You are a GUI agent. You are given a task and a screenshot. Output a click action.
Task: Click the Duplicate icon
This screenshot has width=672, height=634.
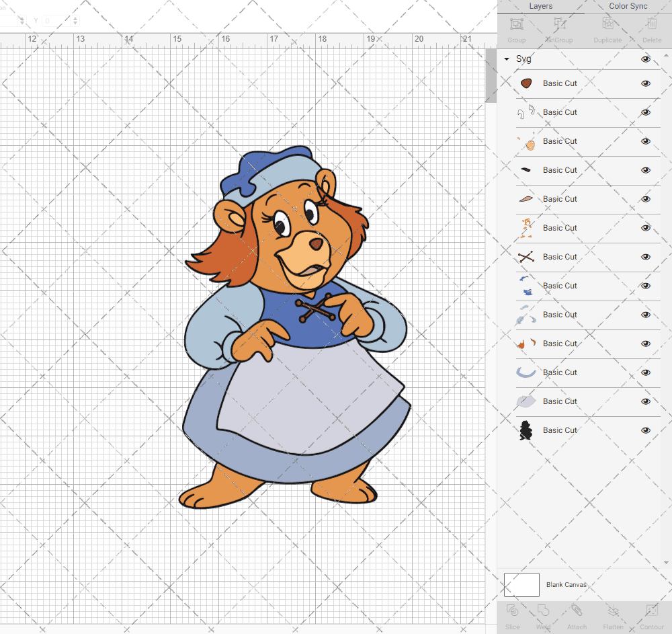pyautogui.click(x=607, y=24)
